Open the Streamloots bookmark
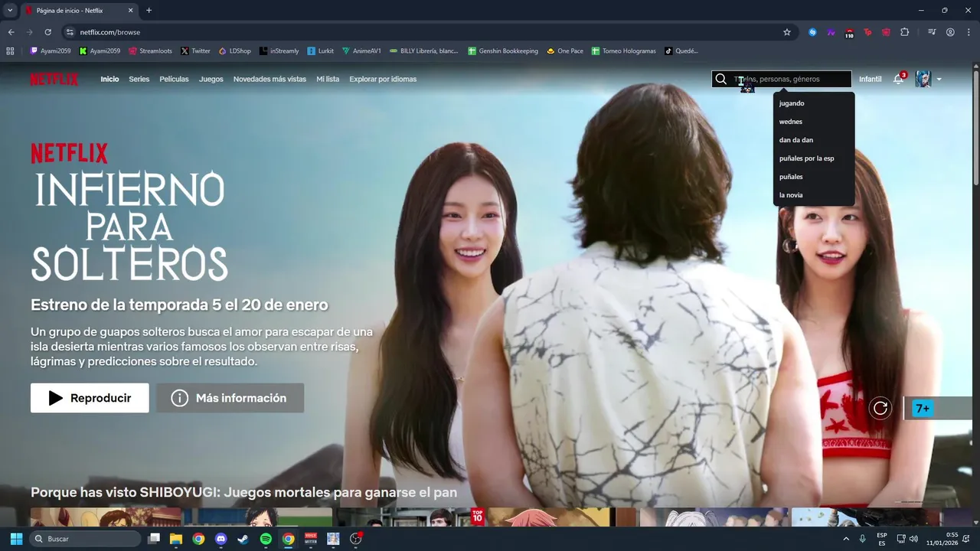The image size is (980, 551). pos(150,51)
